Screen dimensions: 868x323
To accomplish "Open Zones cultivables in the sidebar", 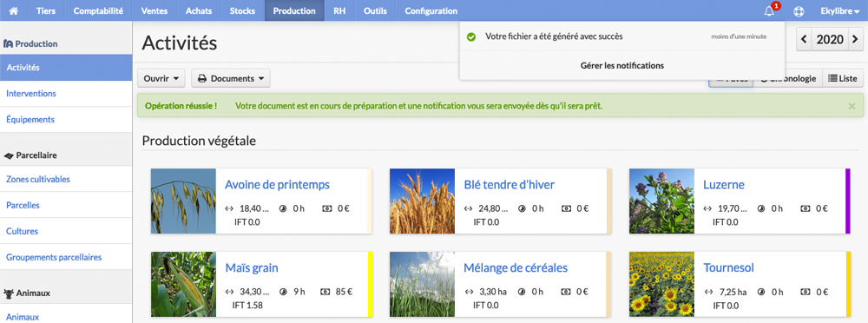I will point(66,179).
